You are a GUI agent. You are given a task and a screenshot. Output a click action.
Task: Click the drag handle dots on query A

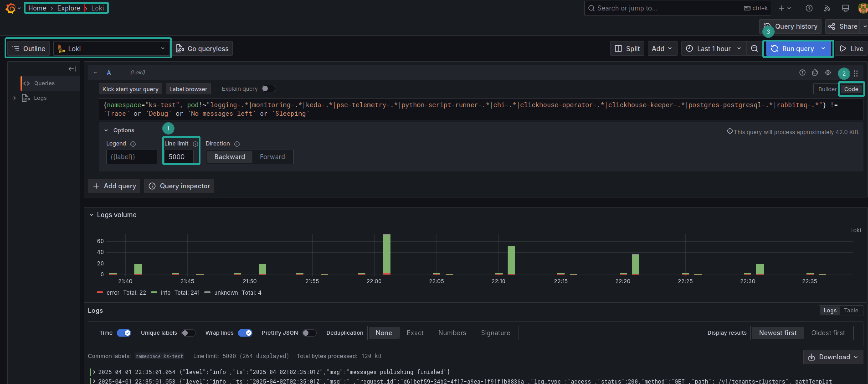click(x=855, y=73)
